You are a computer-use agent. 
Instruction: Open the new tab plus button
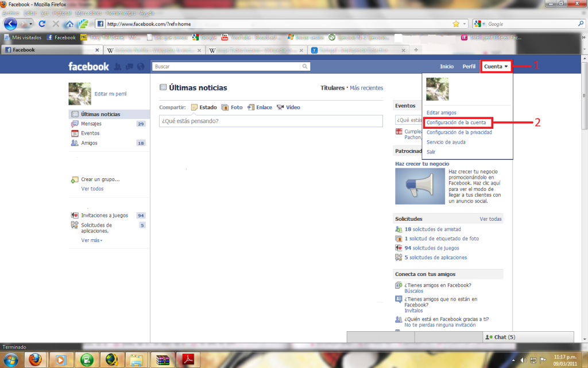click(416, 50)
